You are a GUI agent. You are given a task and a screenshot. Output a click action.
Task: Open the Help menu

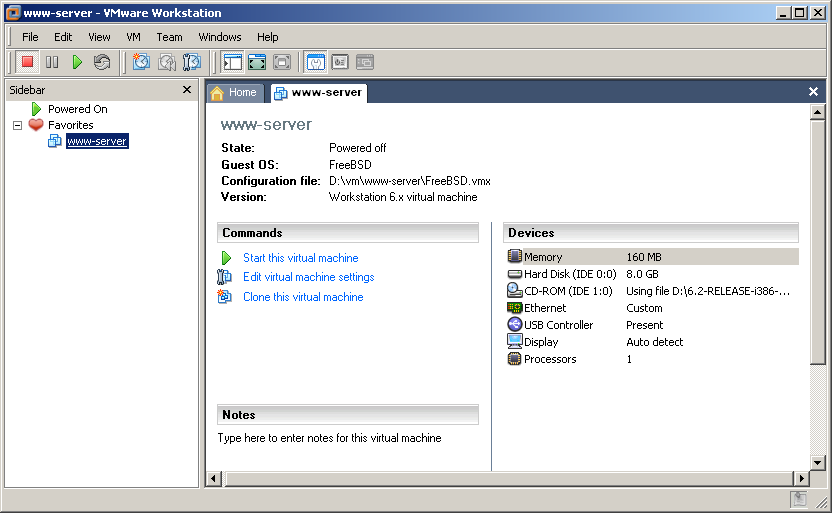tap(267, 37)
